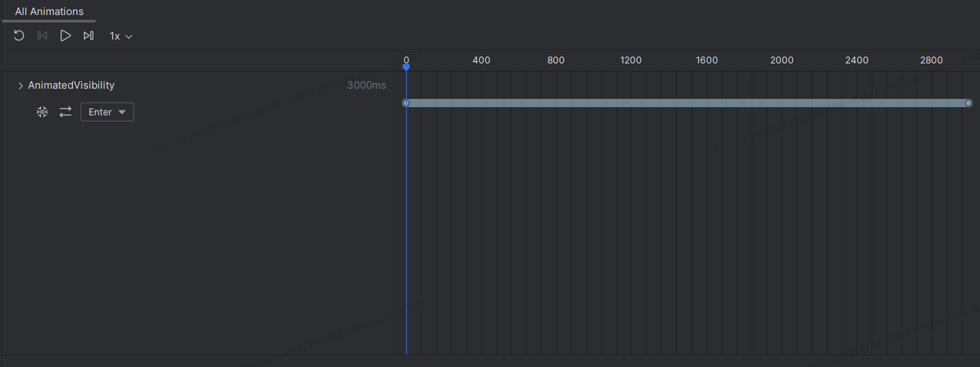Click the blue playhead marker at 0

point(406,67)
